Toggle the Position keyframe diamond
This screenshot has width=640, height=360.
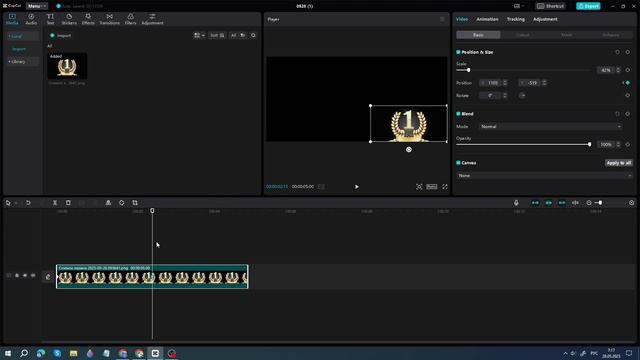(x=628, y=83)
